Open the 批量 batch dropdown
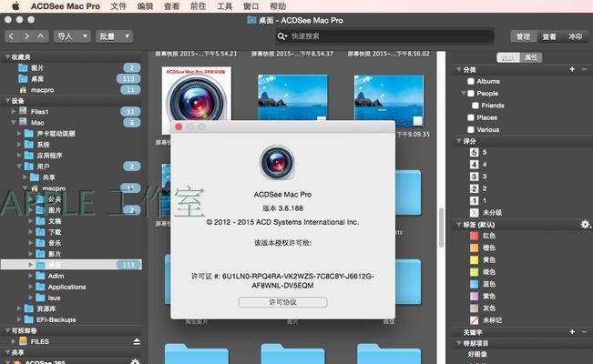Viewport: 593px width, 364px height. pyautogui.click(x=114, y=36)
